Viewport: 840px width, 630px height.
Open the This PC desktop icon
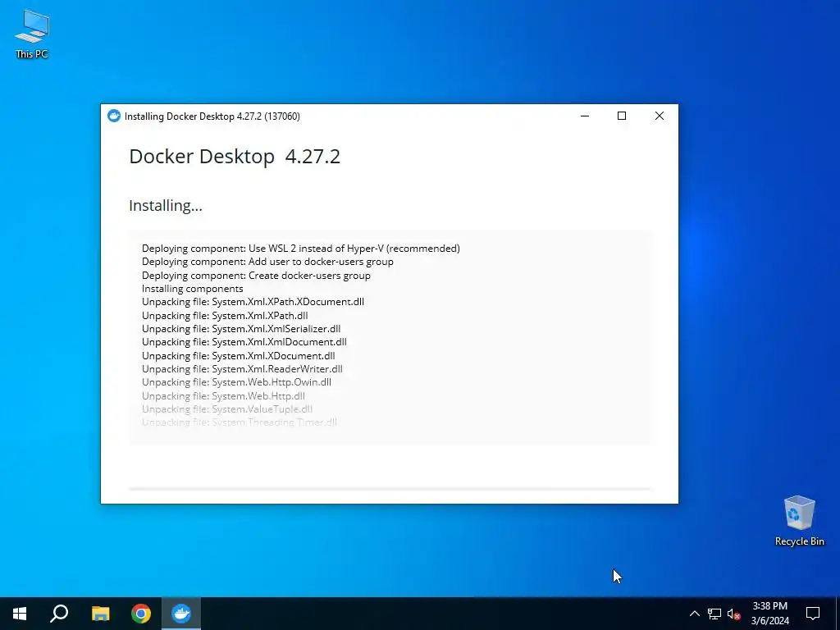(x=32, y=34)
